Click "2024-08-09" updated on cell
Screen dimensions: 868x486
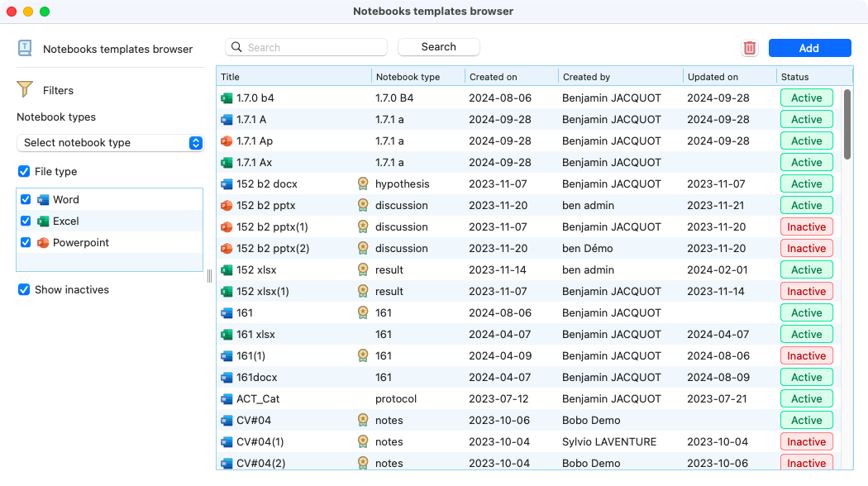(718, 378)
